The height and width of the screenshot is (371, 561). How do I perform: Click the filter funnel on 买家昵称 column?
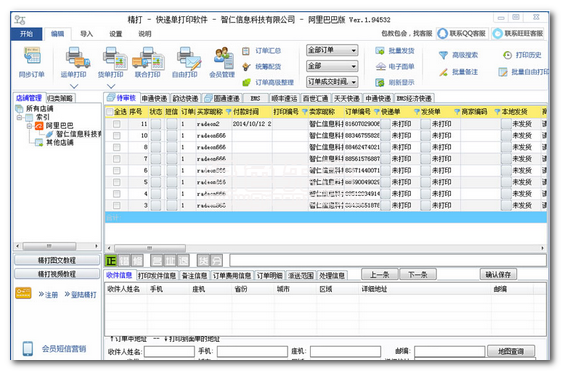(x=229, y=112)
